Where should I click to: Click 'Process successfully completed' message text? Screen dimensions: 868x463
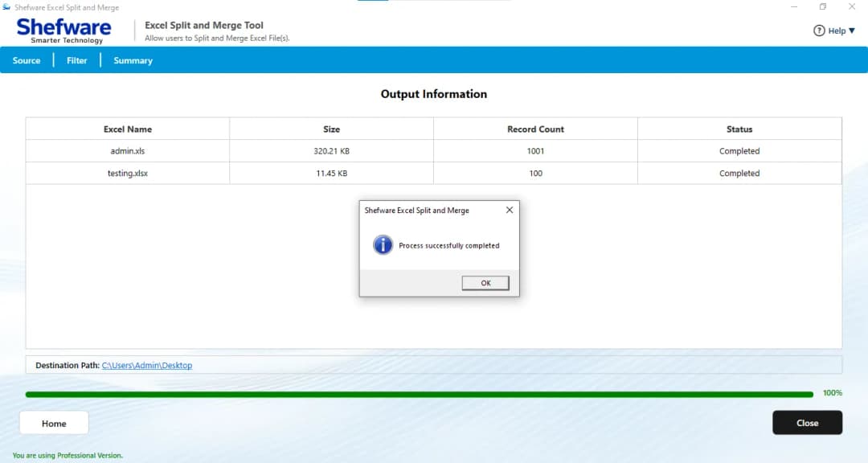[449, 245]
